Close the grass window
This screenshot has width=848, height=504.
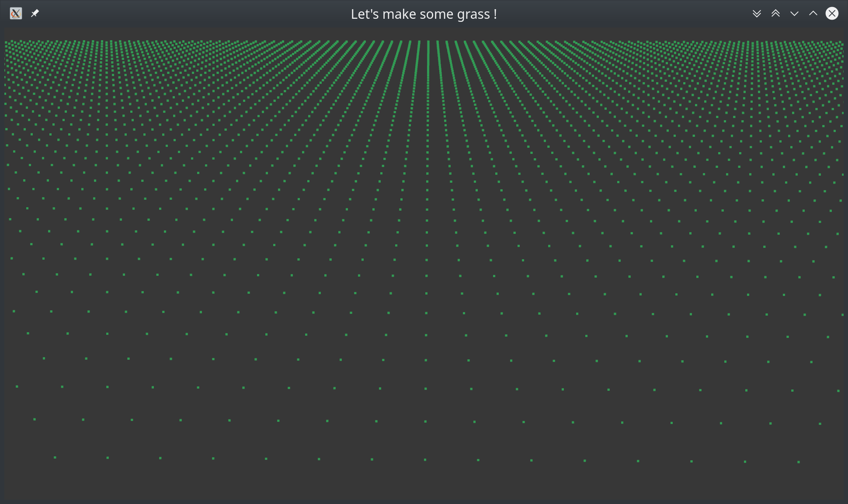(x=832, y=14)
